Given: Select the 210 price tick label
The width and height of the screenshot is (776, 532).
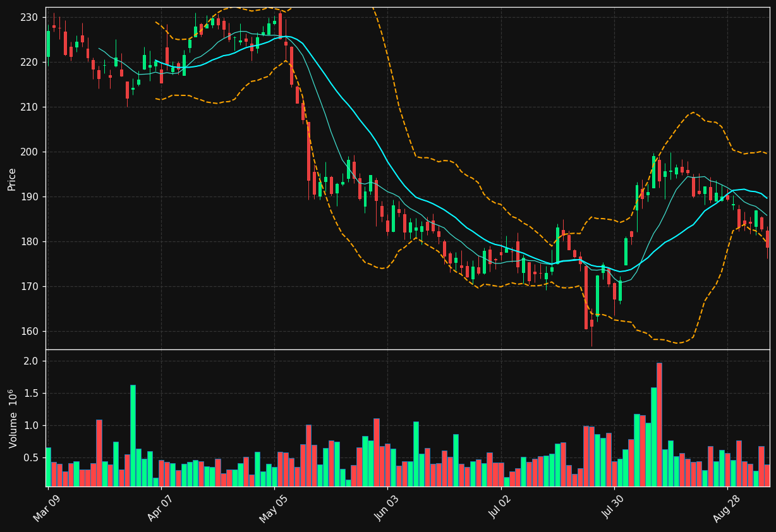Looking at the screenshot, I should (30, 107).
